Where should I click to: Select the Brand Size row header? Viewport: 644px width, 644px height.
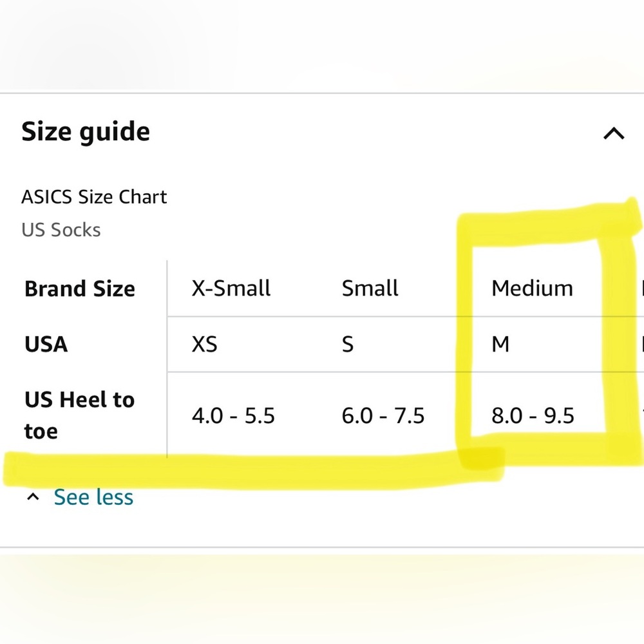[x=80, y=289]
